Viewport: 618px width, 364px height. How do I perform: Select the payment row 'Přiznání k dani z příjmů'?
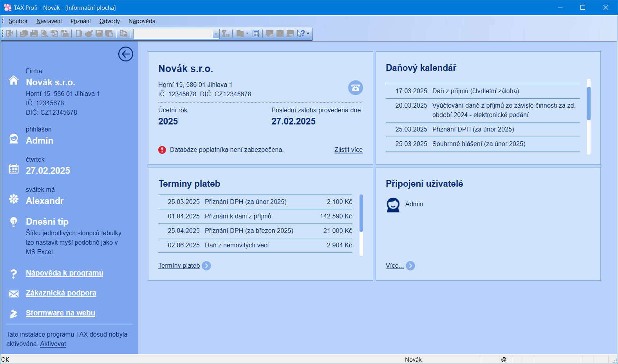[x=255, y=216]
